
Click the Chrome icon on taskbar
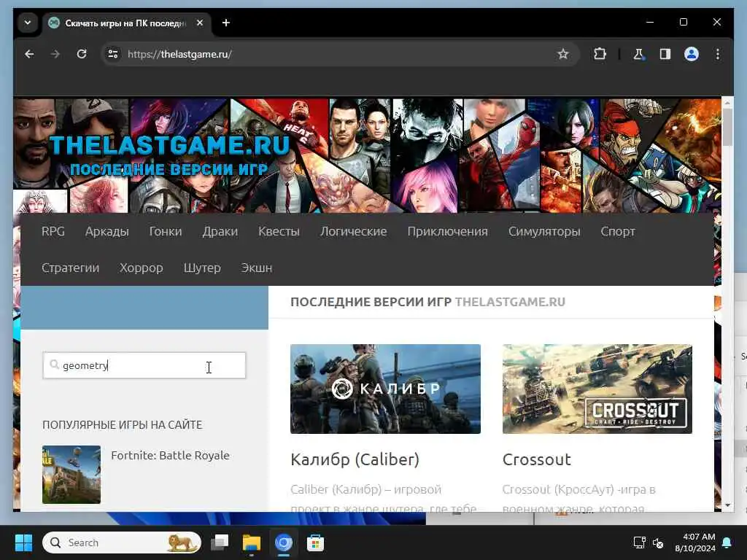tap(284, 542)
